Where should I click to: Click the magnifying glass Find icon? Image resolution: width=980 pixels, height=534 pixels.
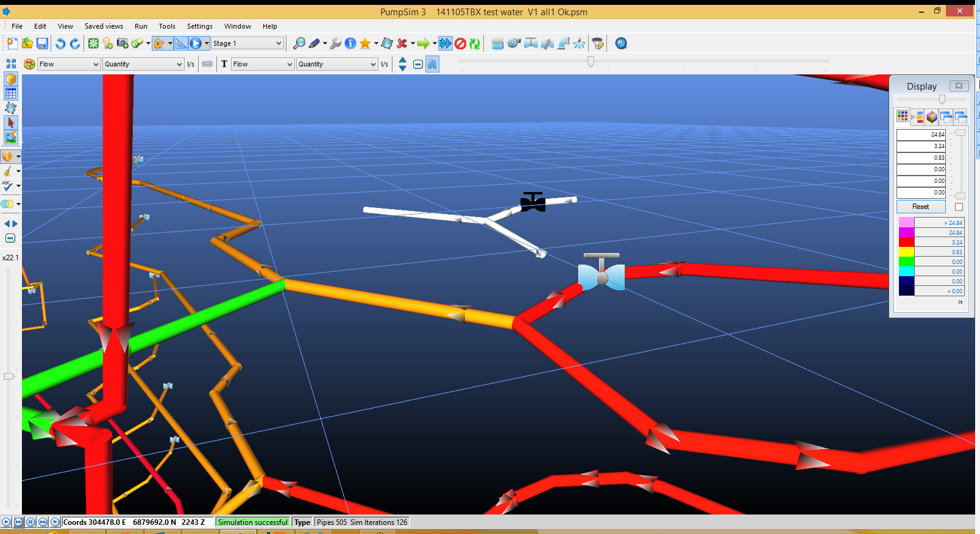pos(299,43)
